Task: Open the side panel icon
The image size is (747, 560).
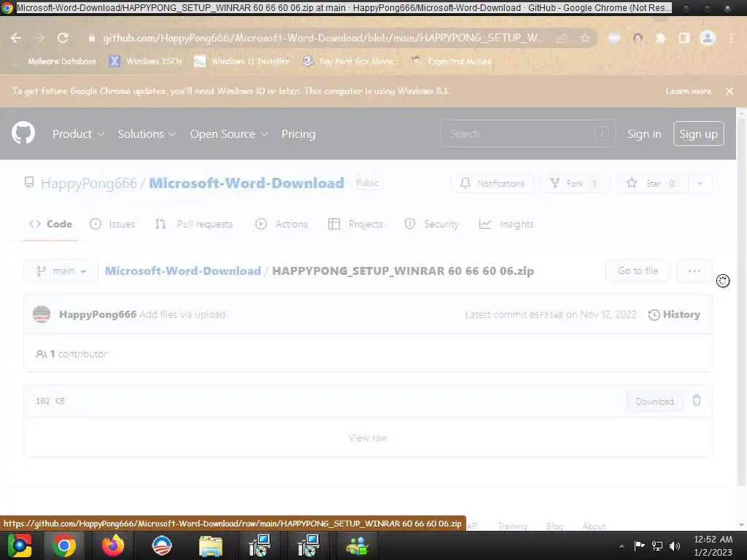Action: tap(684, 38)
